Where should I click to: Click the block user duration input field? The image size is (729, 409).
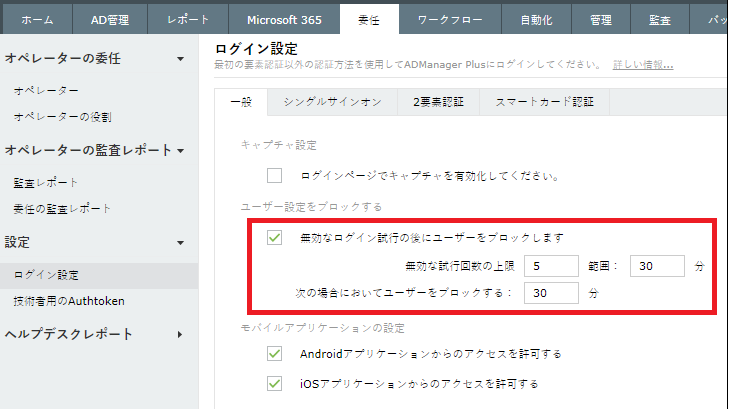point(551,293)
